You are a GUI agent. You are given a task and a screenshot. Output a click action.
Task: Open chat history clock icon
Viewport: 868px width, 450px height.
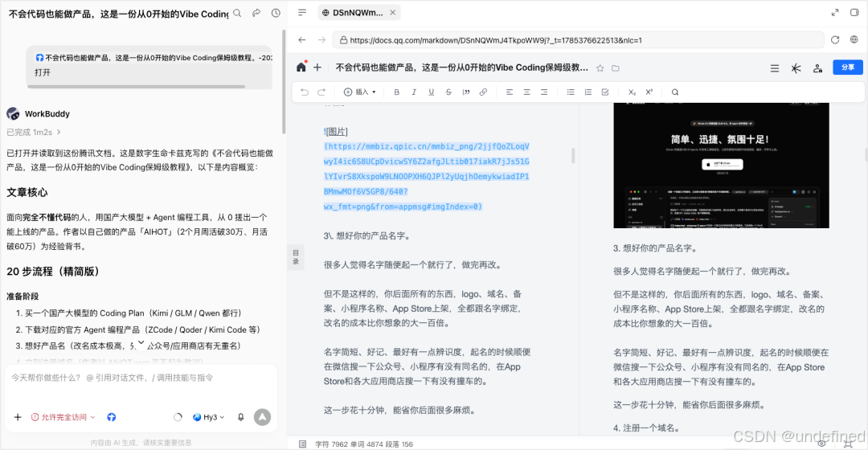[x=276, y=13]
